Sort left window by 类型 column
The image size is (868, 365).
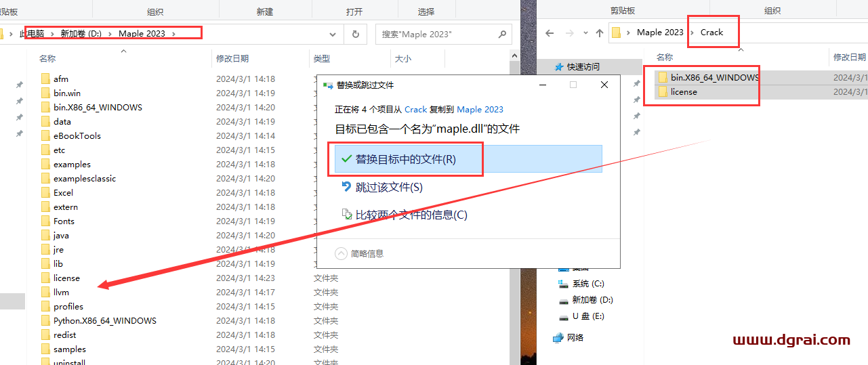[x=322, y=59]
